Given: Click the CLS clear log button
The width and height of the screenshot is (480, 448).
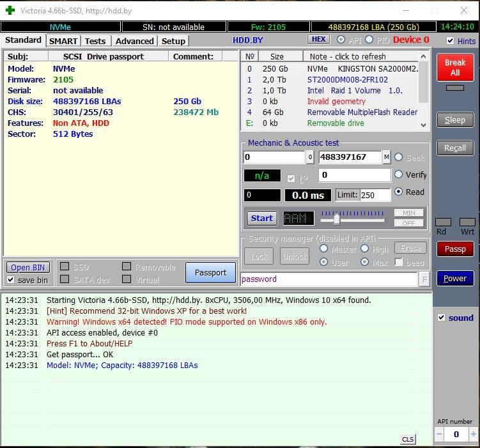Looking at the screenshot, I should 407,440.
